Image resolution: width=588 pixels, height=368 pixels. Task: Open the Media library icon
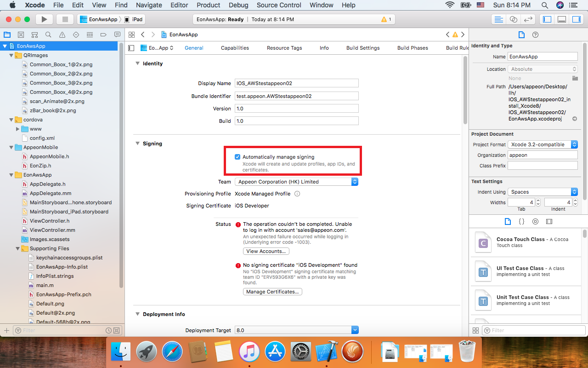pos(549,221)
